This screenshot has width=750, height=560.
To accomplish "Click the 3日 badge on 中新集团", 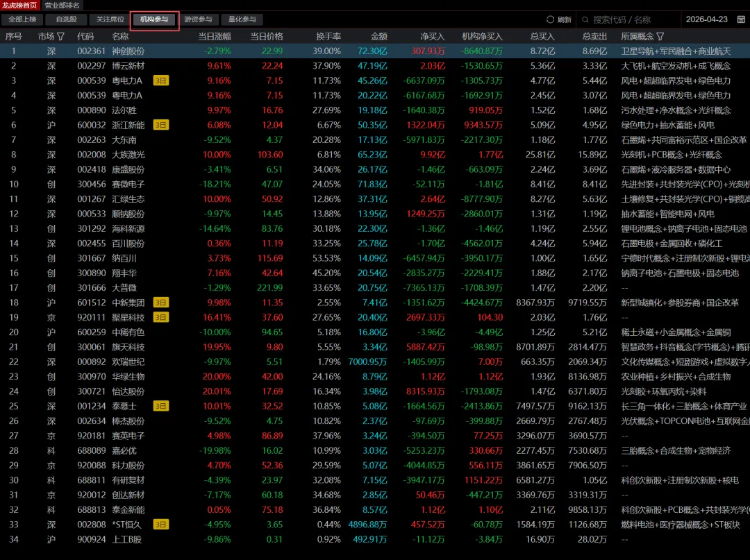I will point(160,303).
